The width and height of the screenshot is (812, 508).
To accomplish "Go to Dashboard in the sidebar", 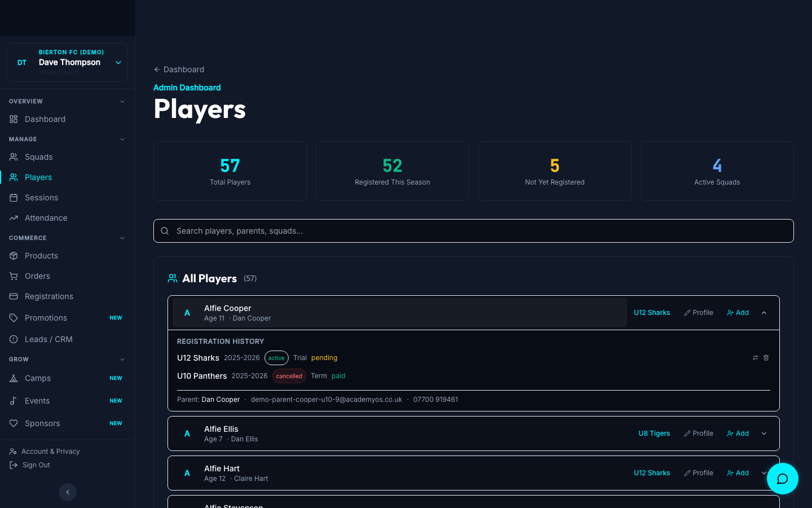I will tap(68, 119).
